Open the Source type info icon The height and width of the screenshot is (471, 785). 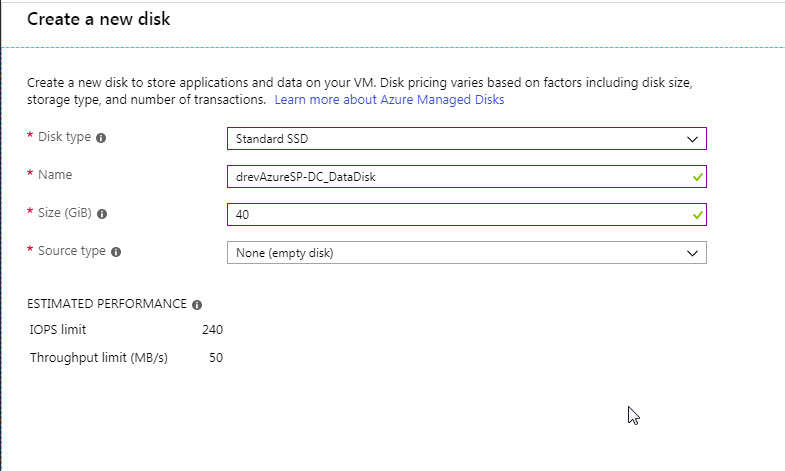tap(116, 252)
